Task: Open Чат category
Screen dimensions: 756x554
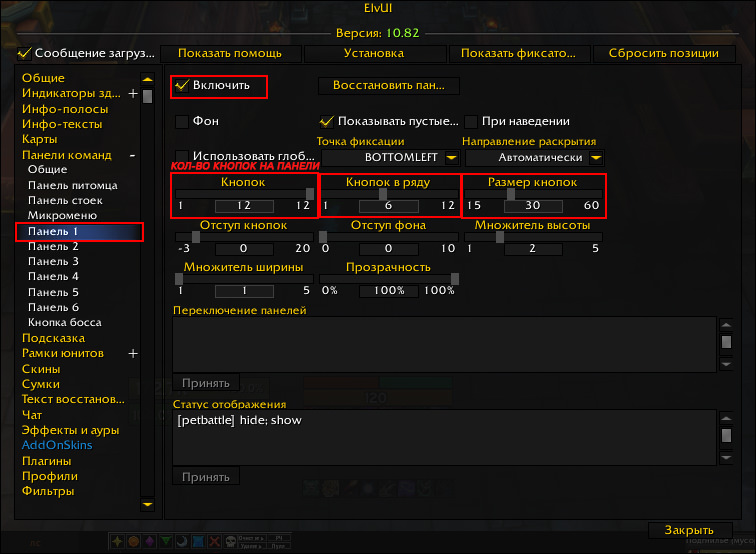Action: pyautogui.click(x=32, y=415)
